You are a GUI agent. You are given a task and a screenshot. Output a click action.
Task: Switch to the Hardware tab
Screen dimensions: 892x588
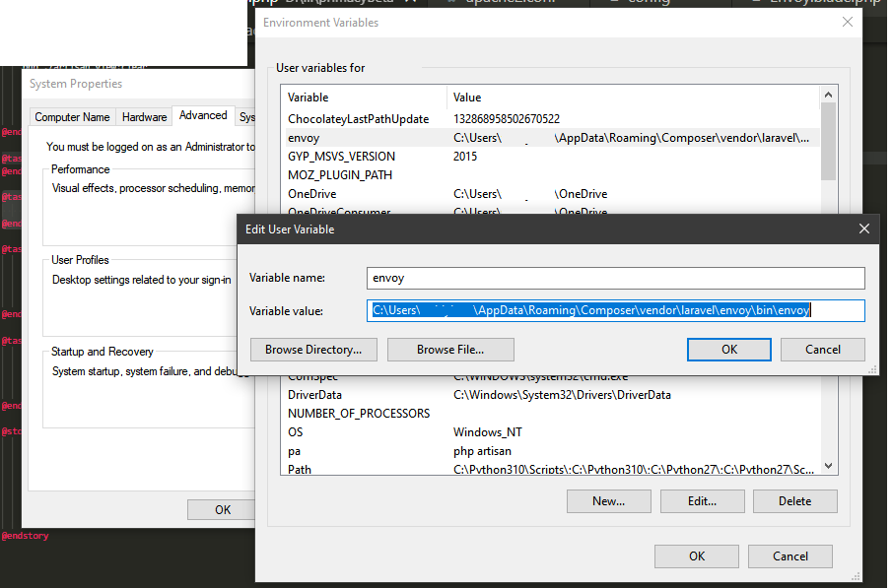pos(144,116)
